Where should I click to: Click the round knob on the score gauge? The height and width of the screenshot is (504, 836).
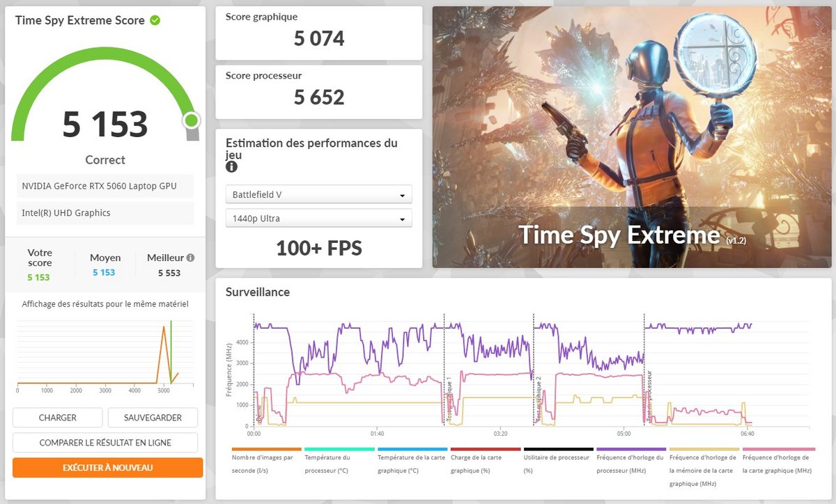(192, 121)
